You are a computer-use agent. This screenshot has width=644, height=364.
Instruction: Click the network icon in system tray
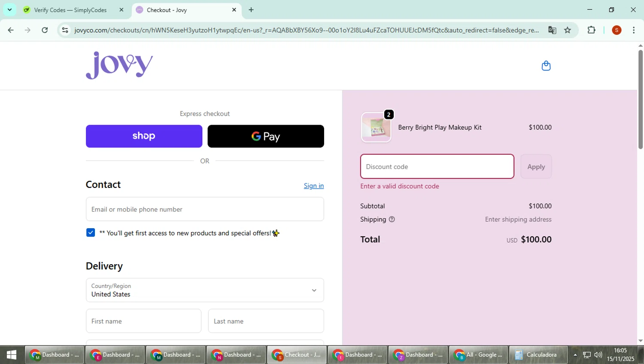coord(586,355)
